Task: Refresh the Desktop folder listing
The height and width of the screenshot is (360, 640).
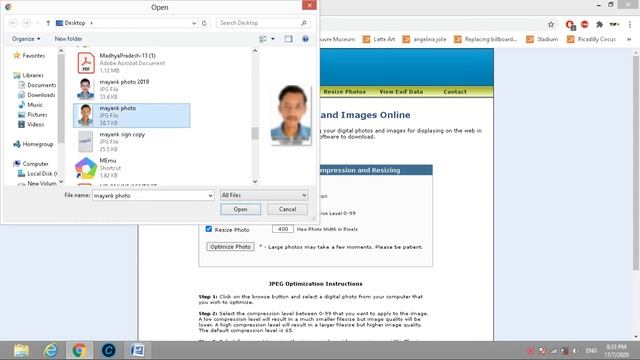Action: point(204,23)
